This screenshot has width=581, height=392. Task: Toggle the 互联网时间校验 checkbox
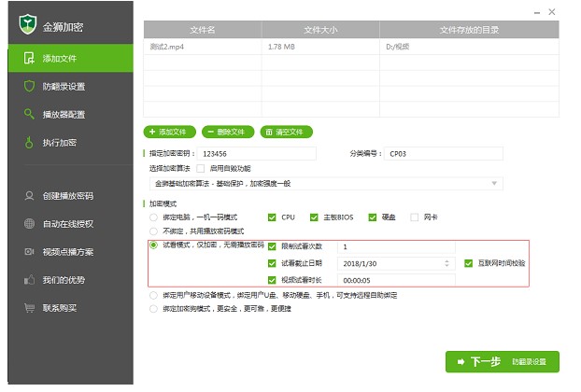click(468, 263)
